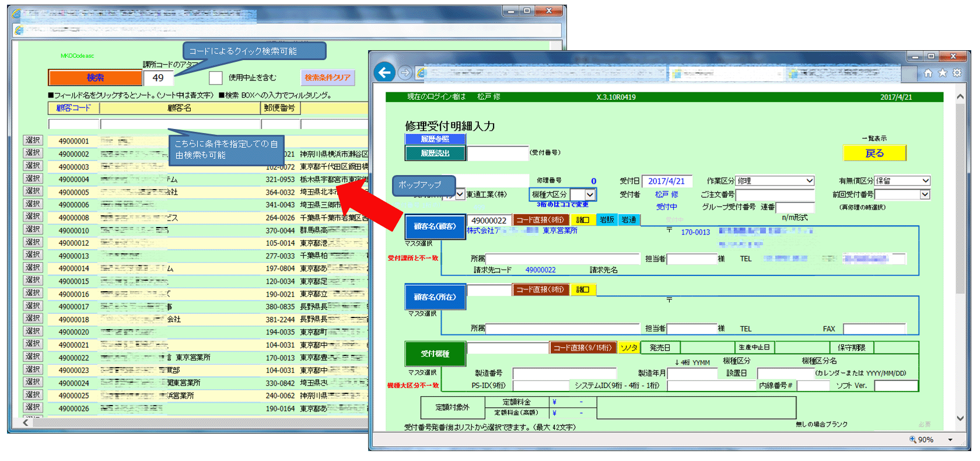Click the 顧客名 filter input box
Viewport: 980px width, 461px height.
180,124
